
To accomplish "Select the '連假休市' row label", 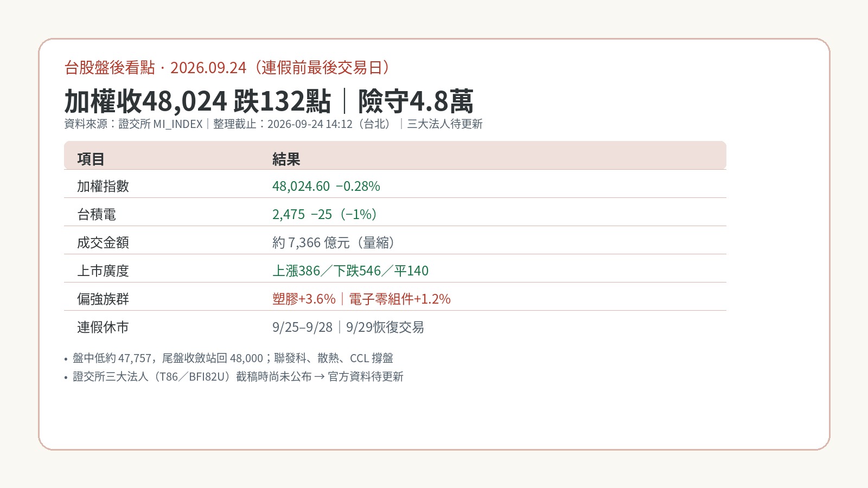I will (x=103, y=327).
